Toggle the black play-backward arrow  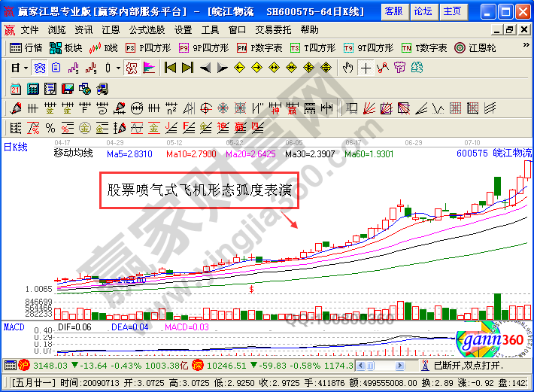pos(204,68)
